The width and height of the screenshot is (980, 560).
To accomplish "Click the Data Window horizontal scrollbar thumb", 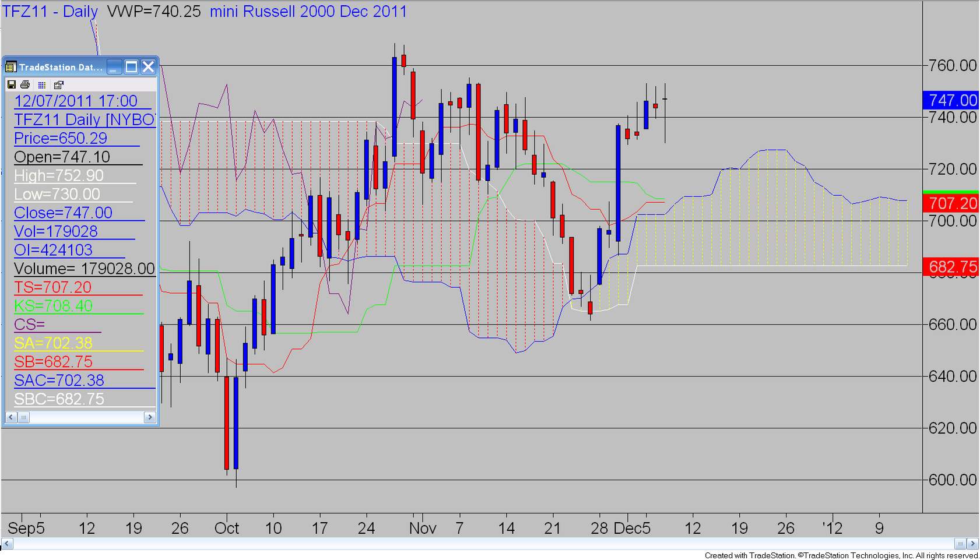I will [23, 417].
